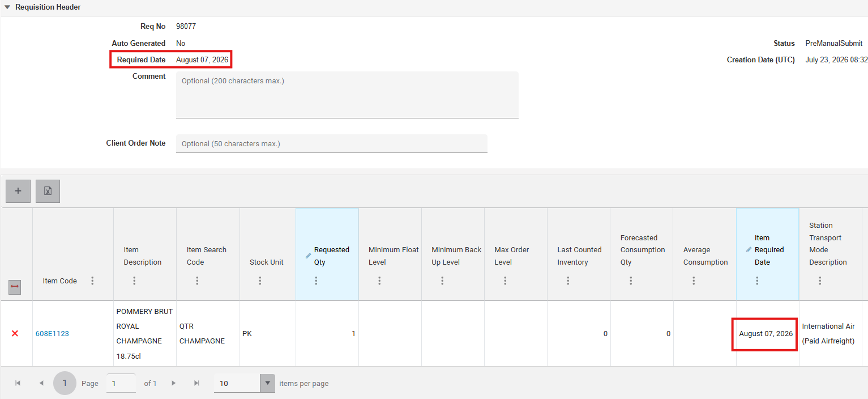Go to previous page arrow
Viewport: 868px width, 399px height.
[x=41, y=383]
